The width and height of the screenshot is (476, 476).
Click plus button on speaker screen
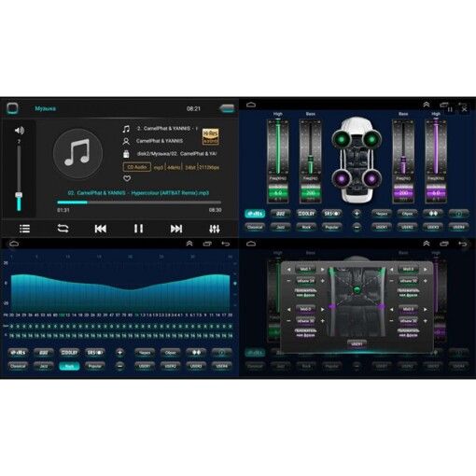[x=357, y=214]
